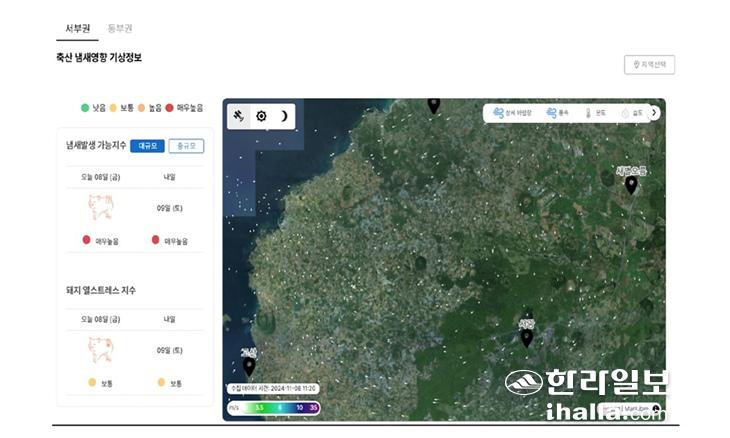
Task: Click the map pin at the top edge
Action: click(433, 104)
